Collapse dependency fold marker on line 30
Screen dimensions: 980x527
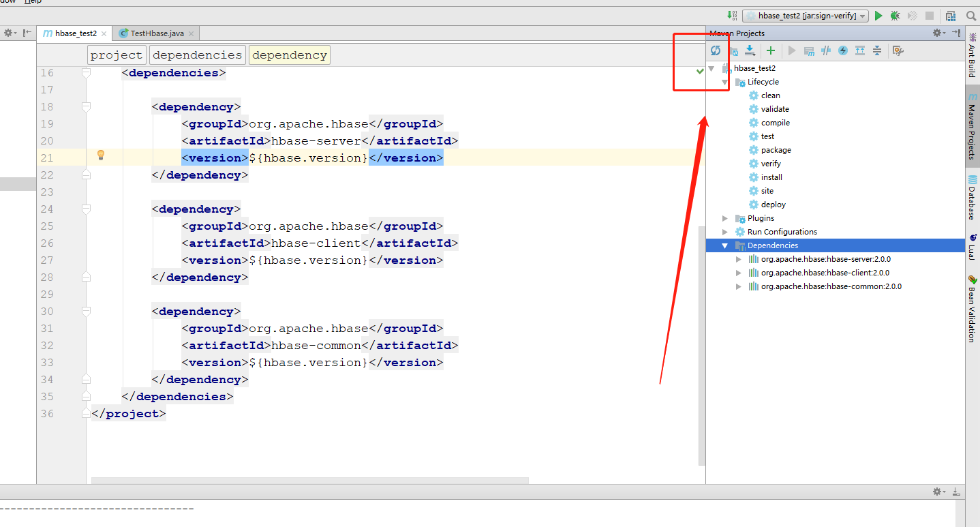[86, 311]
